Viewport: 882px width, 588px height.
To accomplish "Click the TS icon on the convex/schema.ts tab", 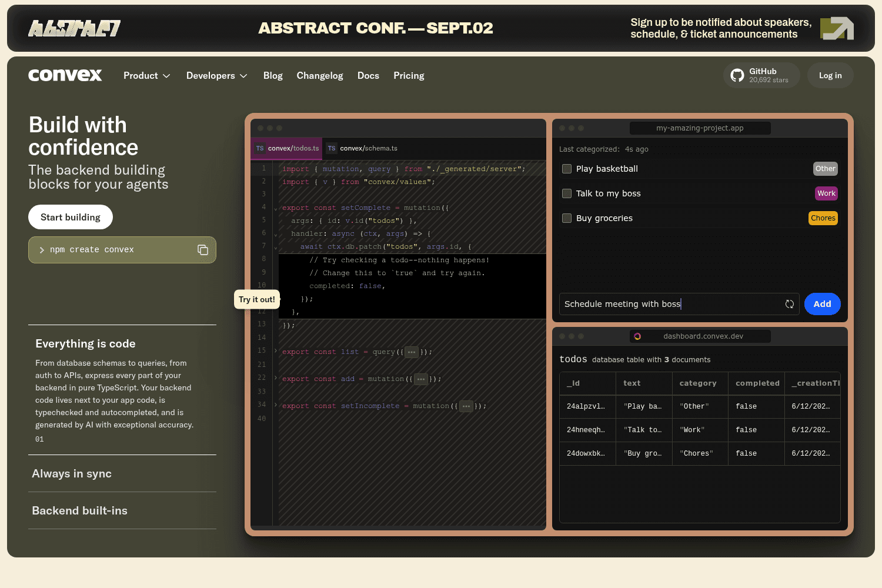I will tap(332, 148).
